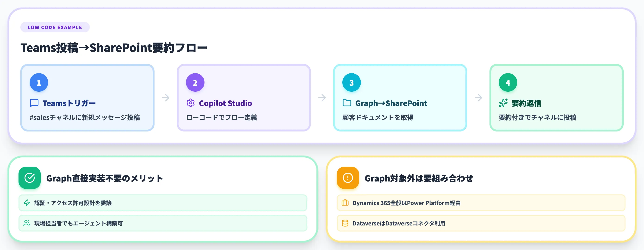Click the 認証・アクセス許可設計を委譲 row text

pyautogui.click(x=73, y=203)
